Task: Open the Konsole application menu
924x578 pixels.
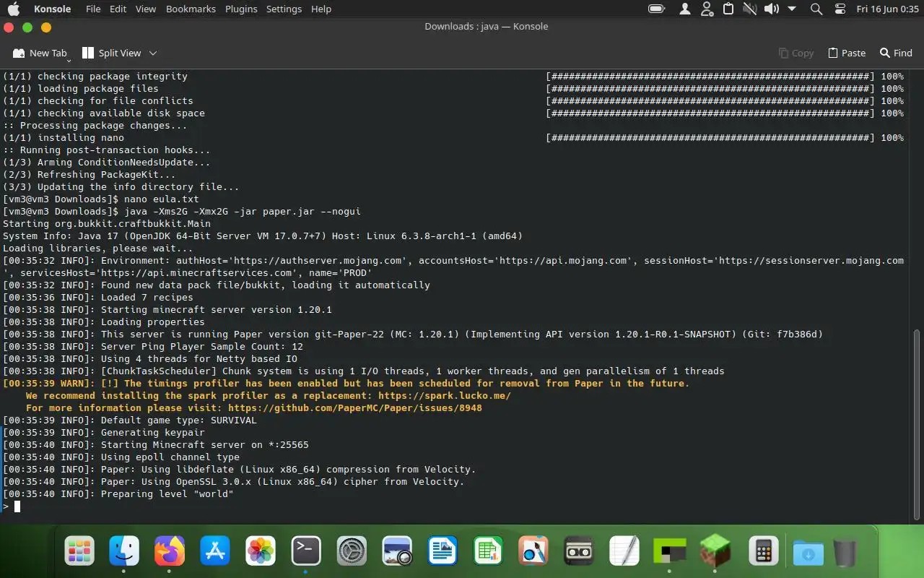Action: [53, 9]
